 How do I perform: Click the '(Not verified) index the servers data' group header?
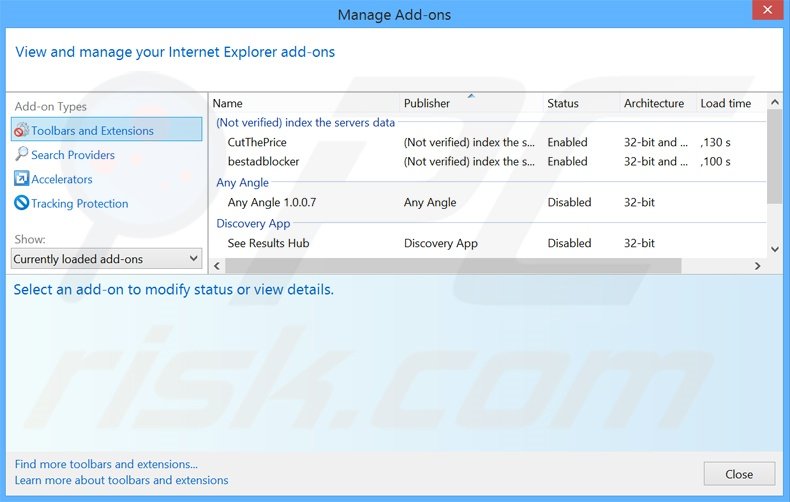click(x=305, y=122)
